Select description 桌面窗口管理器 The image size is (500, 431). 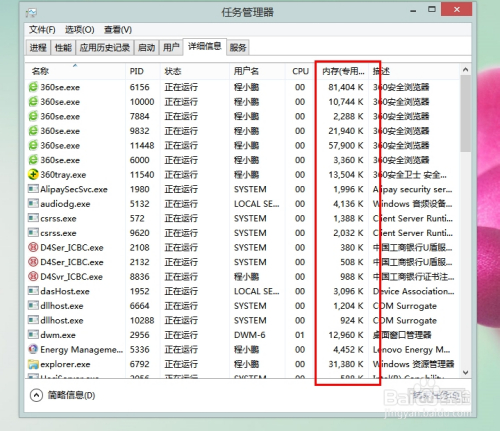coord(402,335)
